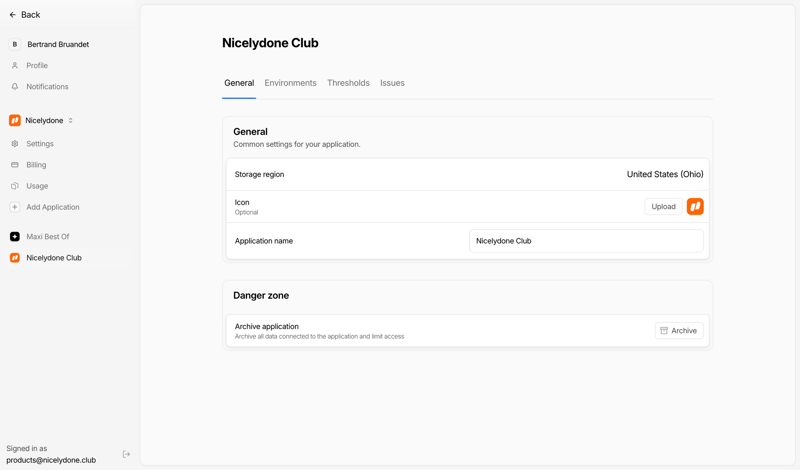Click the Billing card icon
The height and width of the screenshot is (470, 800).
point(15,165)
